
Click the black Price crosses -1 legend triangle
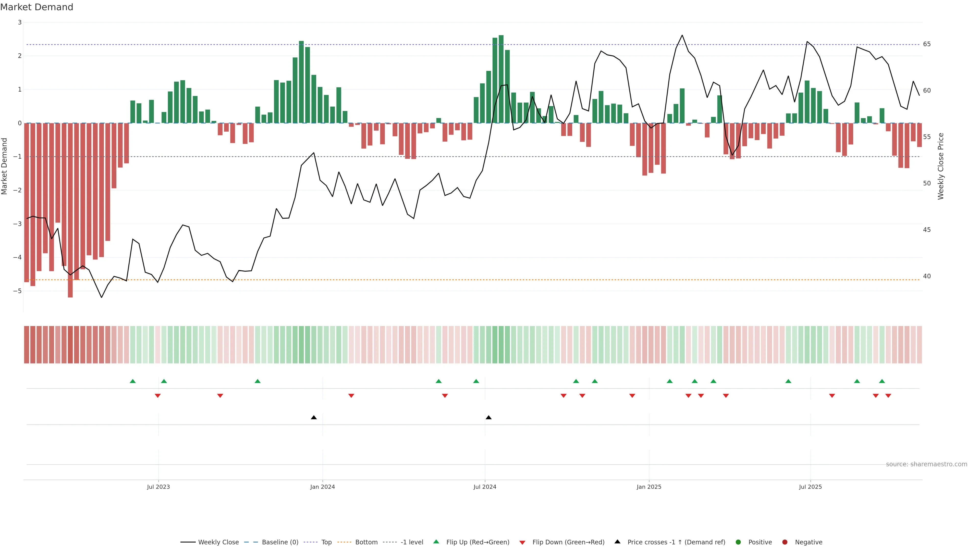click(x=617, y=542)
